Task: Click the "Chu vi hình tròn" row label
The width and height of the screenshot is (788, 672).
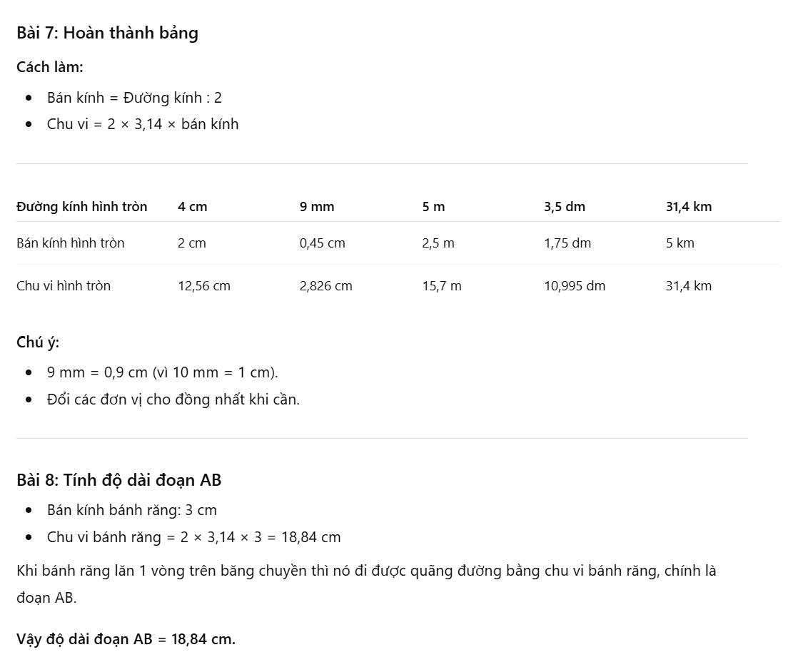Action: click(64, 286)
